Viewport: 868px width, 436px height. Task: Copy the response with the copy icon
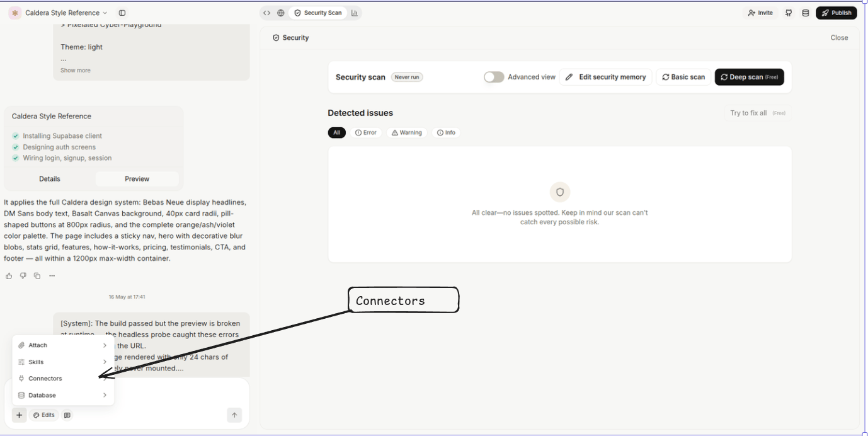[37, 276]
